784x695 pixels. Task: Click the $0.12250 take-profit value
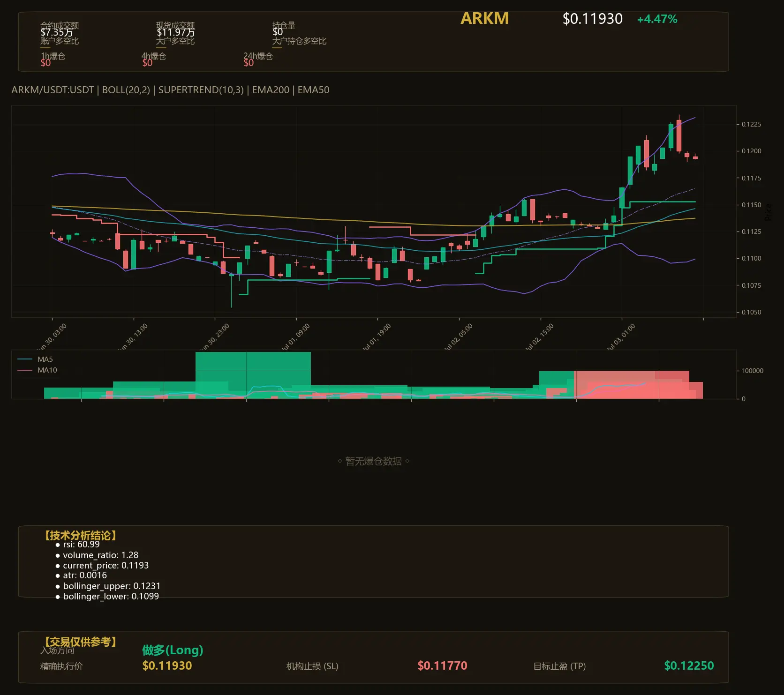tap(689, 666)
